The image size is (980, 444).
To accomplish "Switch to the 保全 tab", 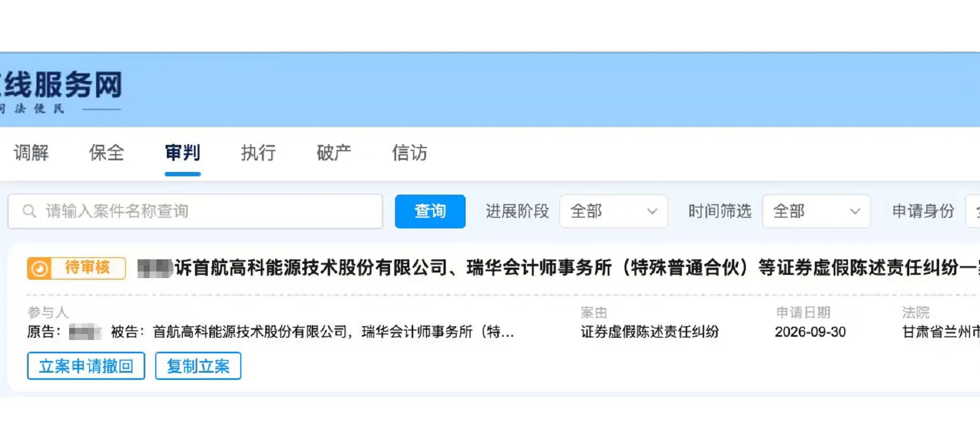I will click(x=107, y=153).
